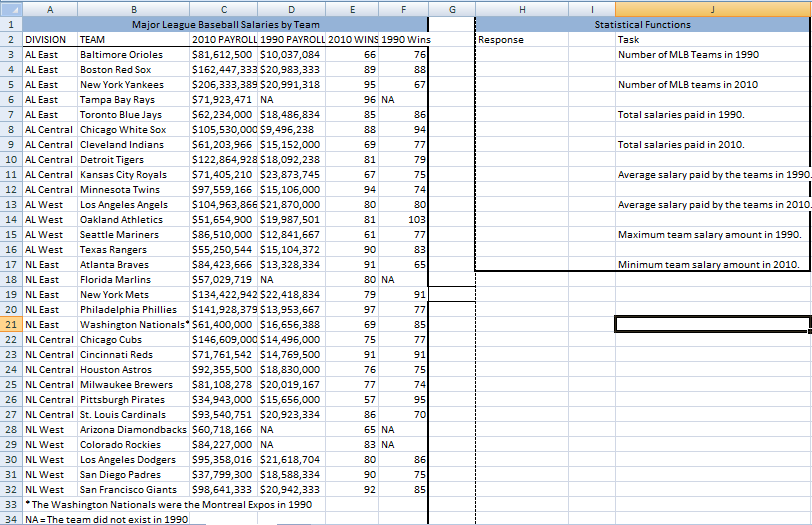
Task: Click the '2010 WINS' header cell
Action: pos(352,39)
